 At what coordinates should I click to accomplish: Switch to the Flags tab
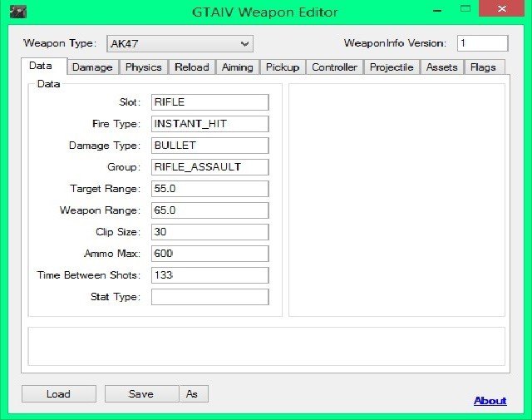tap(482, 67)
